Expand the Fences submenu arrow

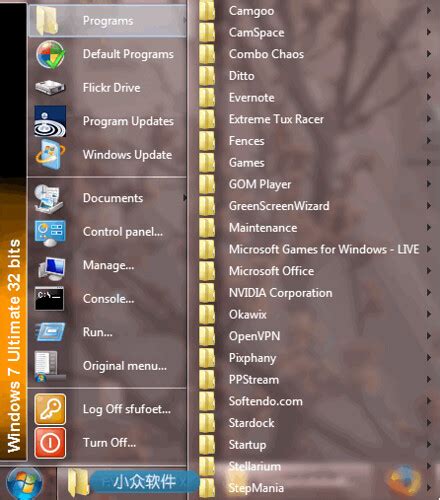coord(429,141)
